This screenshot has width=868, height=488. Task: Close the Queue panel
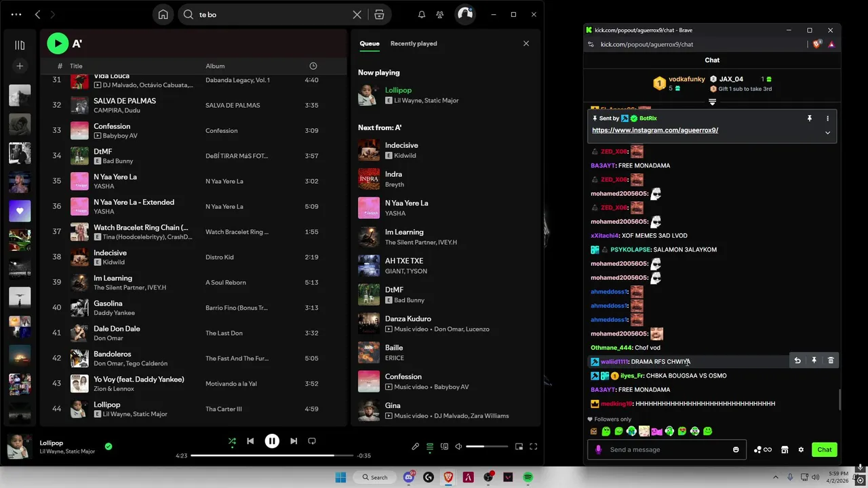526,43
